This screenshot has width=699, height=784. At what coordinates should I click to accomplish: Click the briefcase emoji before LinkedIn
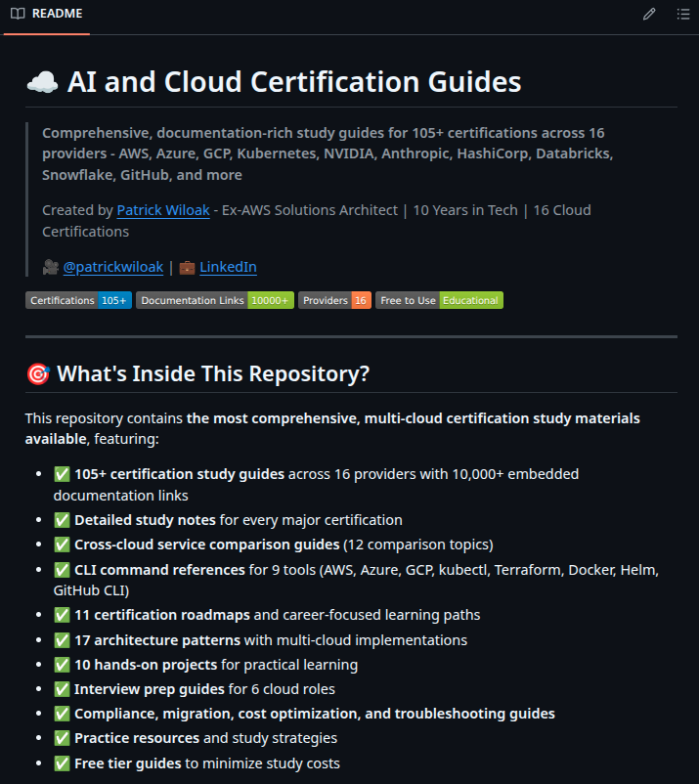[187, 268]
